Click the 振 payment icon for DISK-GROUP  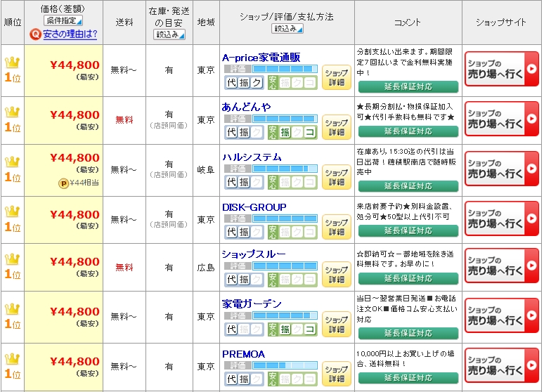click(244, 232)
